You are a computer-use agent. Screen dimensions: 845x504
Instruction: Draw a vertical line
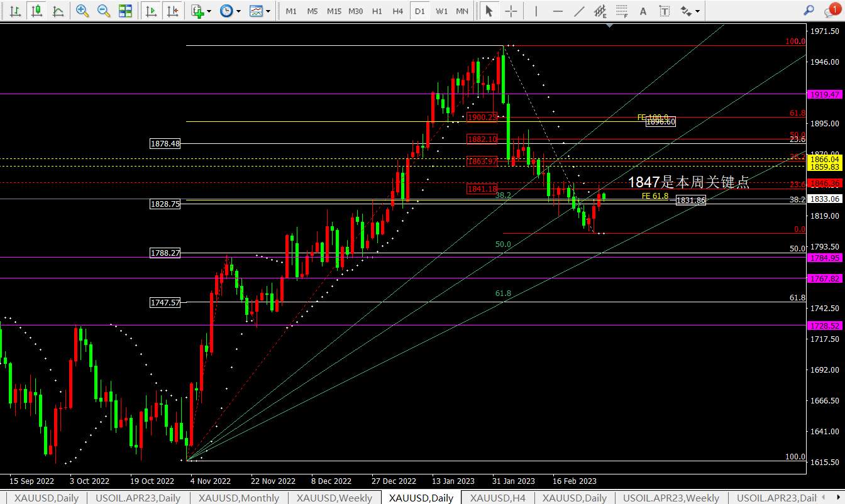(x=536, y=11)
